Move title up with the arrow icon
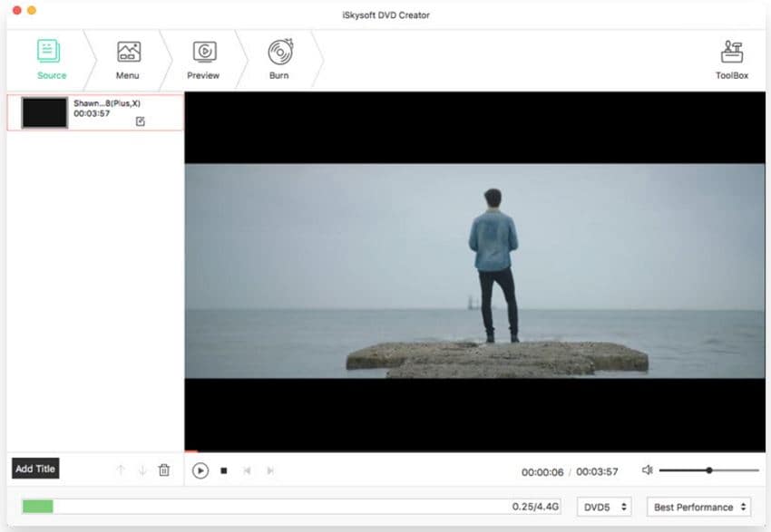Image resolution: width=771 pixels, height=532 pixels. 121,470
